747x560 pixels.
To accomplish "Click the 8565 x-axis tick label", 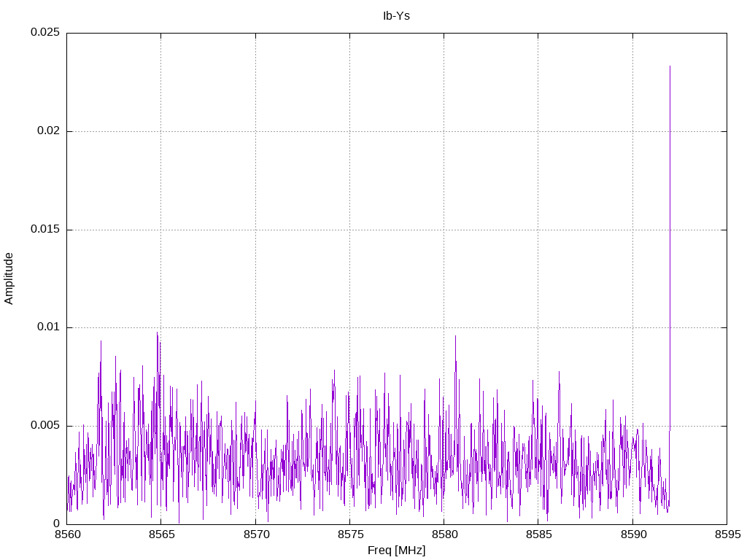I will [161, 534].
